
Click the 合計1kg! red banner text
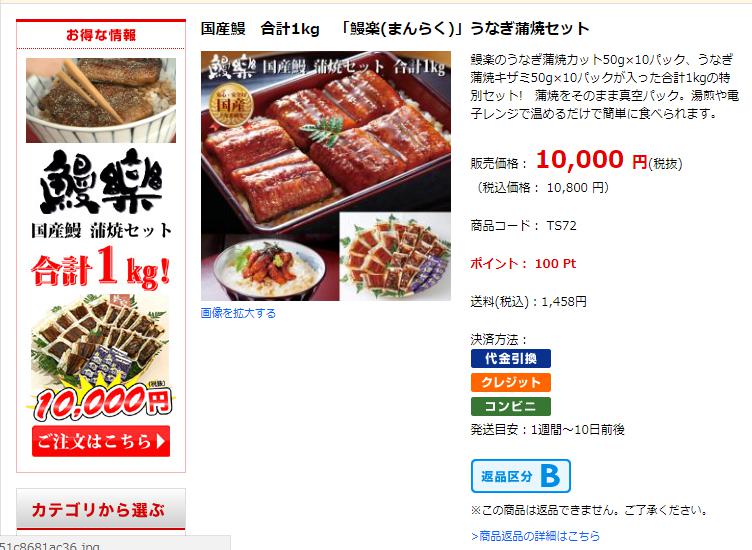101,269
